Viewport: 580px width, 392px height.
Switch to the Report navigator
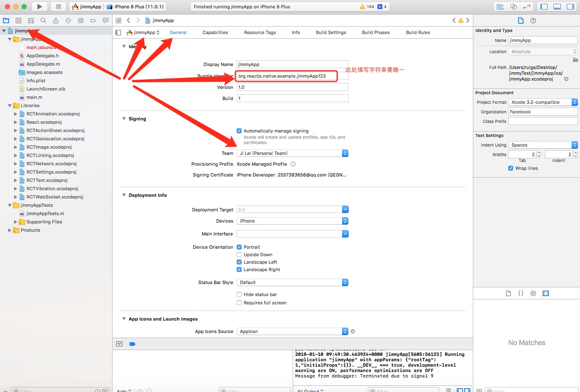(105, 20)
